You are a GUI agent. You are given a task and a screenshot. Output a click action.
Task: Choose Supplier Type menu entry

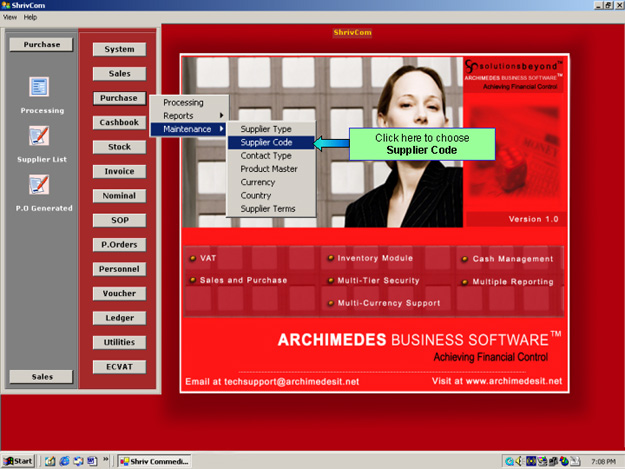tap(266, 130)
